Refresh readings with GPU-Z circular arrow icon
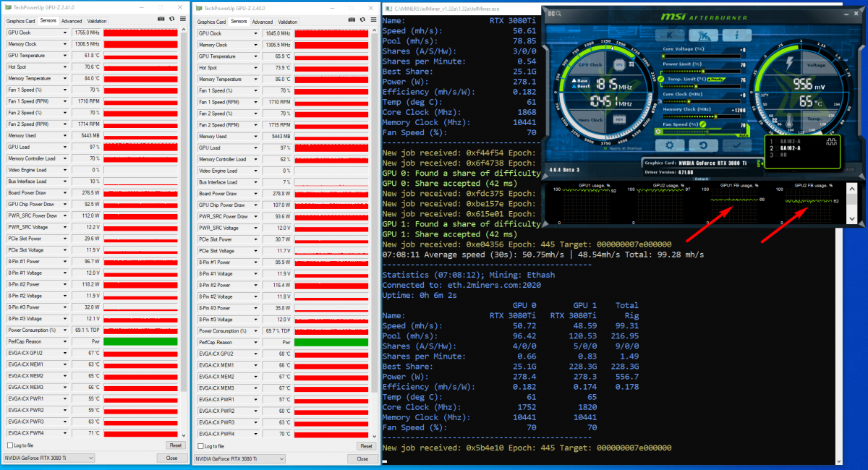The height and width of the screenshot is (470, 868). tap(171, 19)
